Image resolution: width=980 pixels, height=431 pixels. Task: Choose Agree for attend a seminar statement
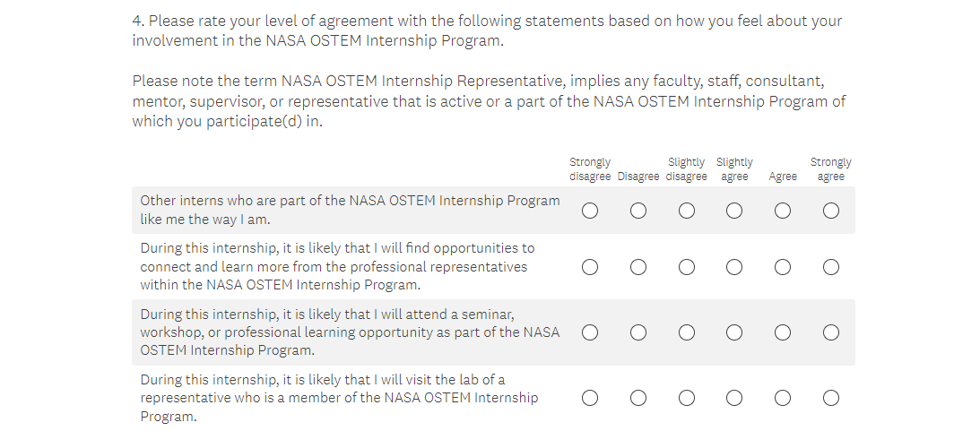click(783, 332)
